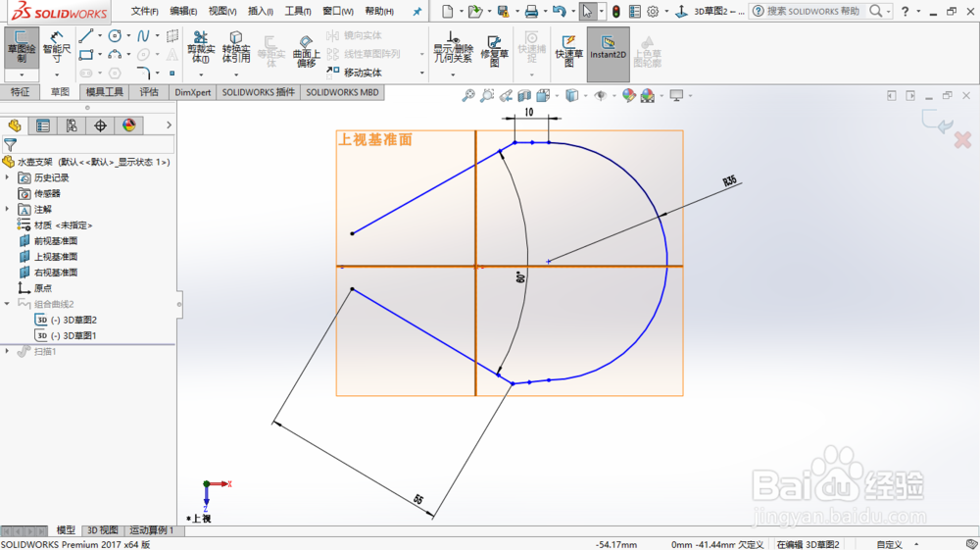Viewport: 980px width, 550px height.
Task: Switch to the 评估 ribbon tab
Action: click(x=149, y=92)
